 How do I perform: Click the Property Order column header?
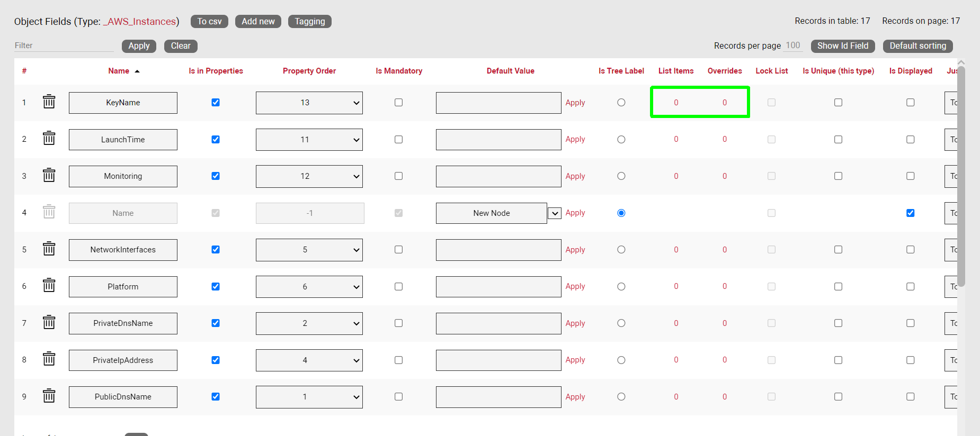309,71
